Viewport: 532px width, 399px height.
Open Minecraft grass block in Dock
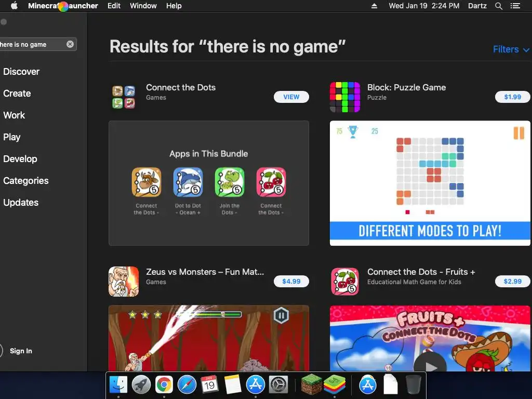click(x=312, y=384)
